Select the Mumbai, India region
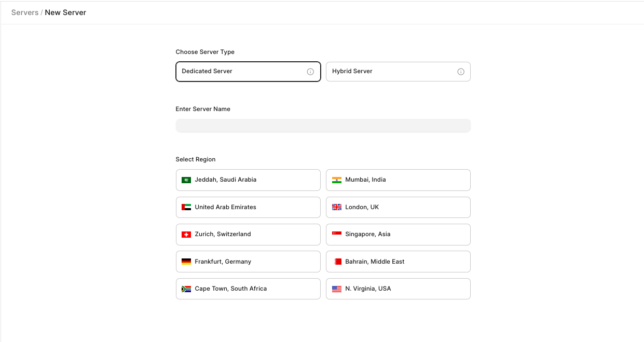The height and width of the screenshot is (342, 644). [398, 180]
